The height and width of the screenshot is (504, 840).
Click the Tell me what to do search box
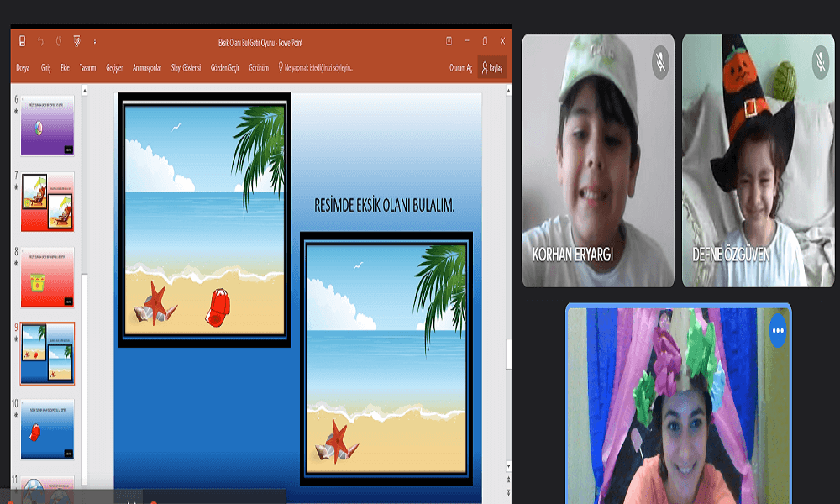(x=315, y=68)
